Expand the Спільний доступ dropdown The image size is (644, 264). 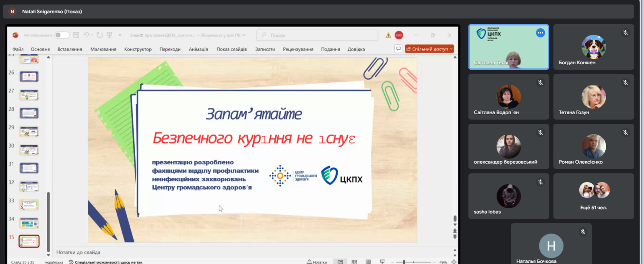[451, 49]
